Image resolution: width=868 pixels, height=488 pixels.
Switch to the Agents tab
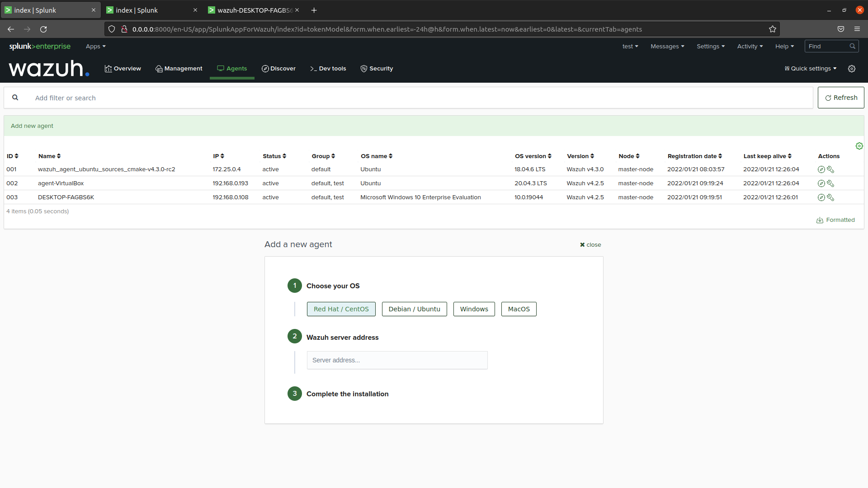coord(232,69)
